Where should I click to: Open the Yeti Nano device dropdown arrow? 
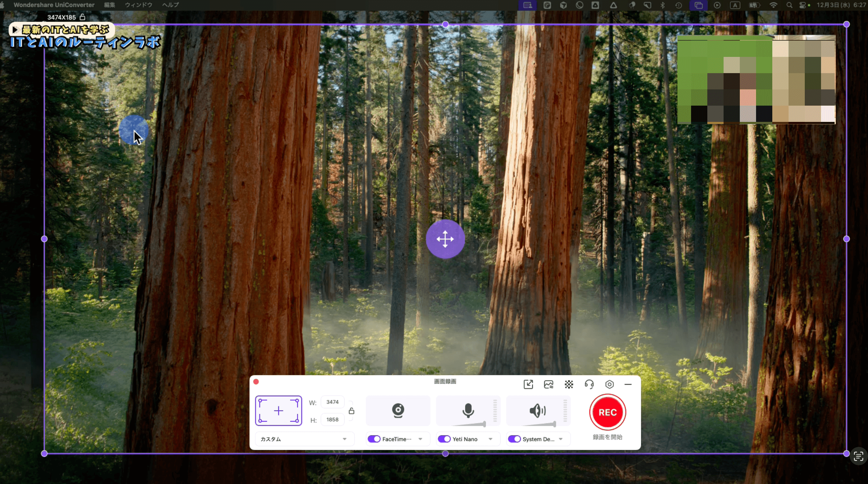(x=491, y=439)
